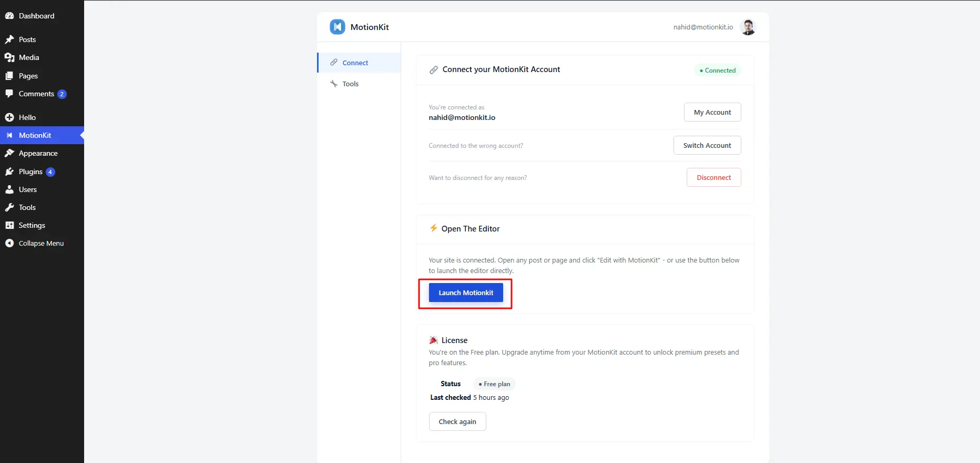Click the MotionKit logo in header
This screenshot has width=980, height=463.
[x=338, y=27]
